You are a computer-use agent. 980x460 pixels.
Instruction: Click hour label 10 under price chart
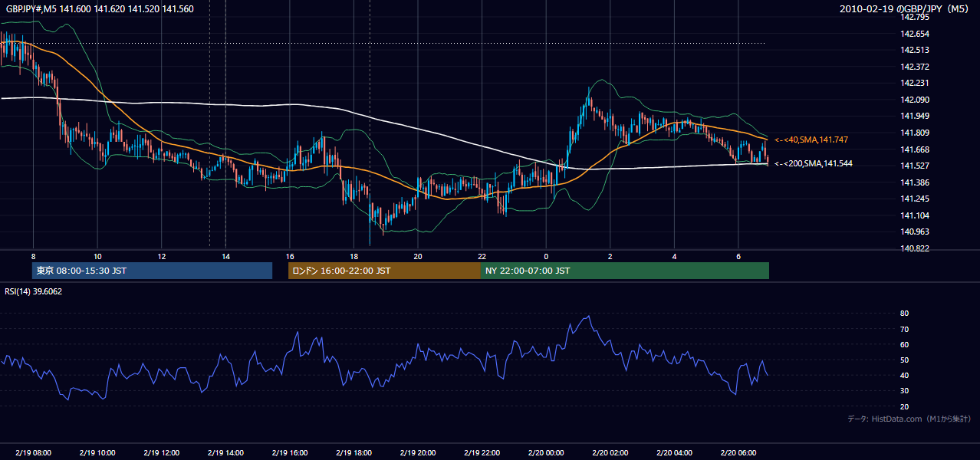(x=97, y=256)
